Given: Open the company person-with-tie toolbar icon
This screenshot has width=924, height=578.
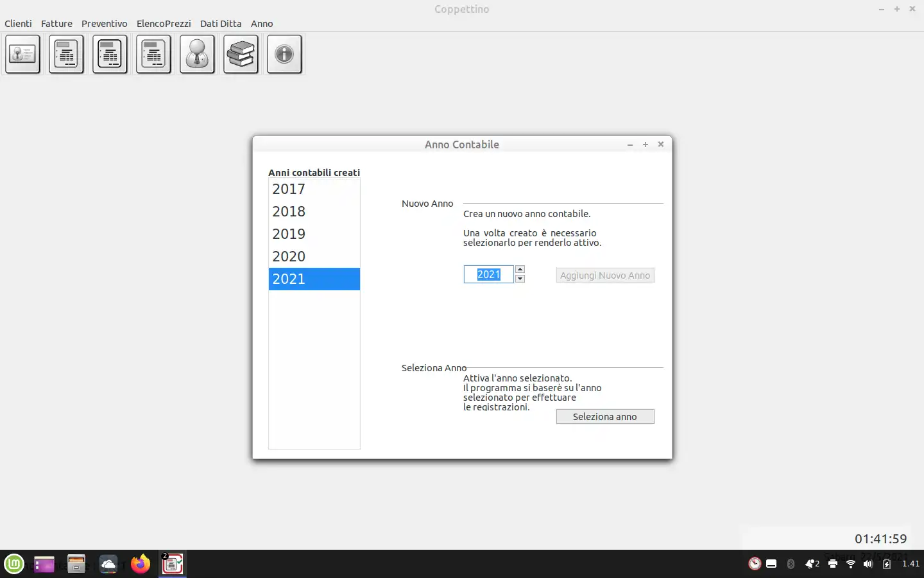Looking at the screenshot, I should [x=197, y=54].
